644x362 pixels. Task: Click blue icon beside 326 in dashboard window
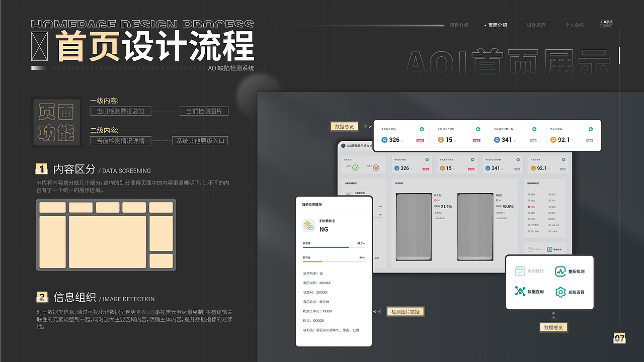[397, 168]
